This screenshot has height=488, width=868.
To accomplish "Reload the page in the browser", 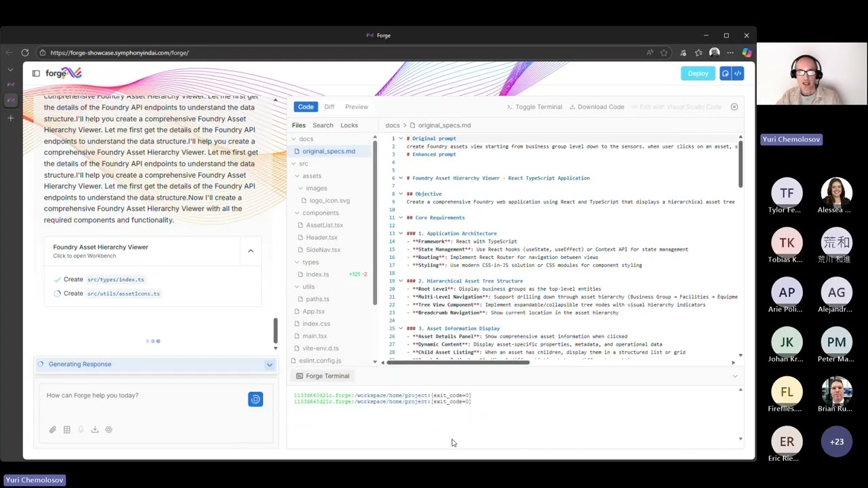I will (x=25, y=52).
